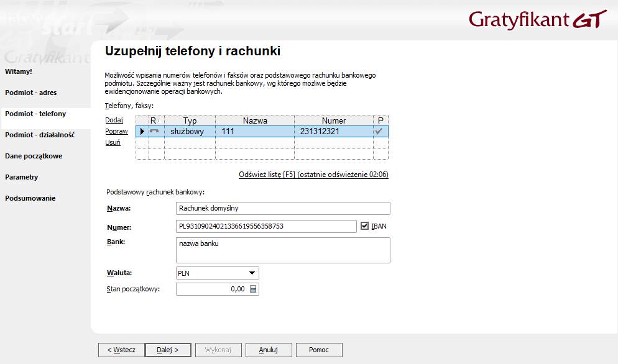Select the 231312321 number cell
Viewport: 618px width, 364px height.
click(x=334, y=131)
